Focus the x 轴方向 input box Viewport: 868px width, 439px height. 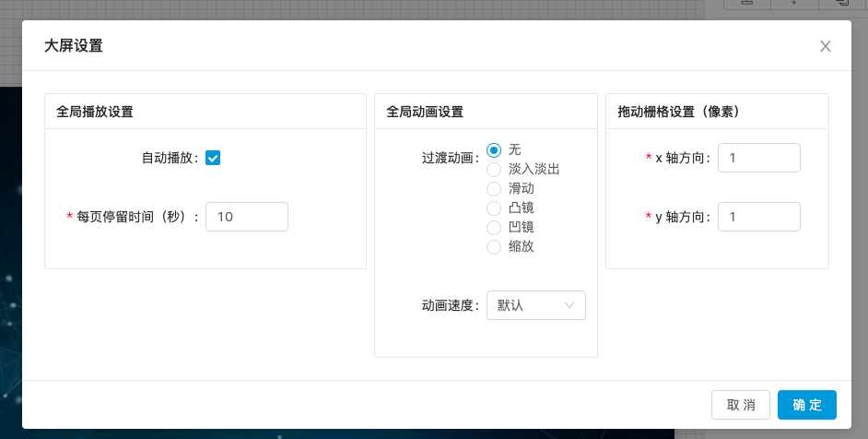(758, 158)
